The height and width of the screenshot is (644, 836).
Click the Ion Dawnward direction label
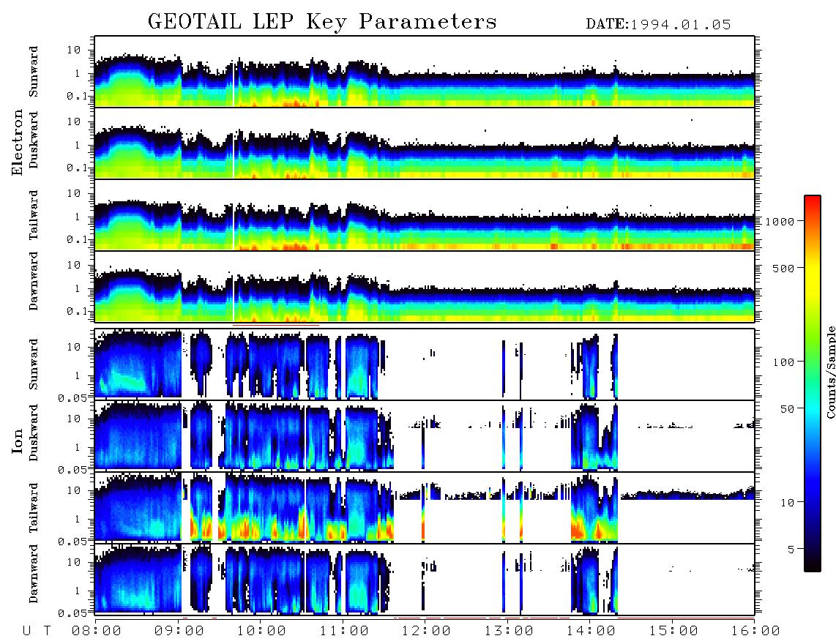[x=34, y=574]
